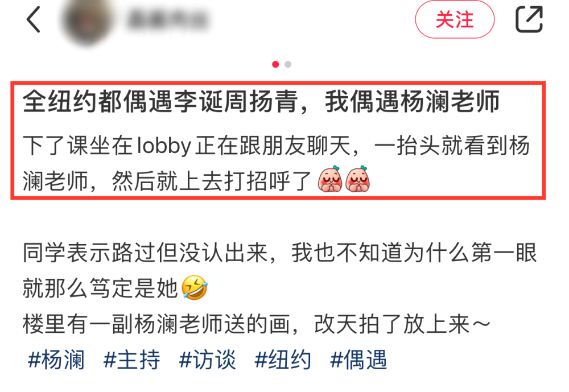Open the #访谈 hashtag

point(207,360)
